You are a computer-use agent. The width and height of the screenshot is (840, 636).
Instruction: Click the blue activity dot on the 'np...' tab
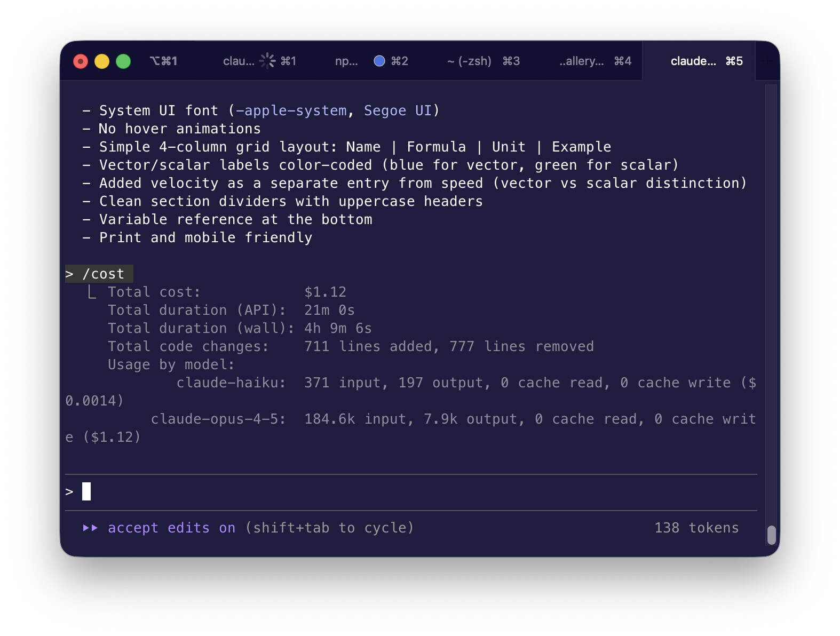pyautogui.click(x=379, y=61)
